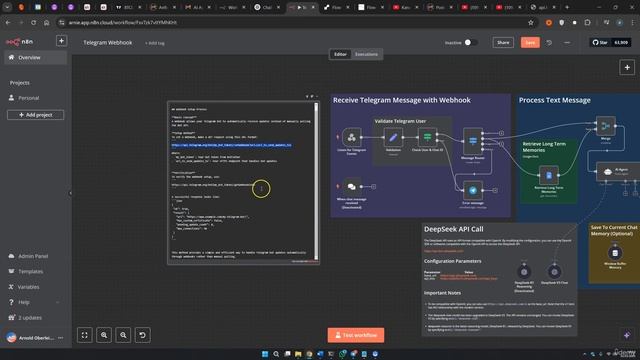Click the Add project button
640x360 pixels.
[x=36, y=115]
